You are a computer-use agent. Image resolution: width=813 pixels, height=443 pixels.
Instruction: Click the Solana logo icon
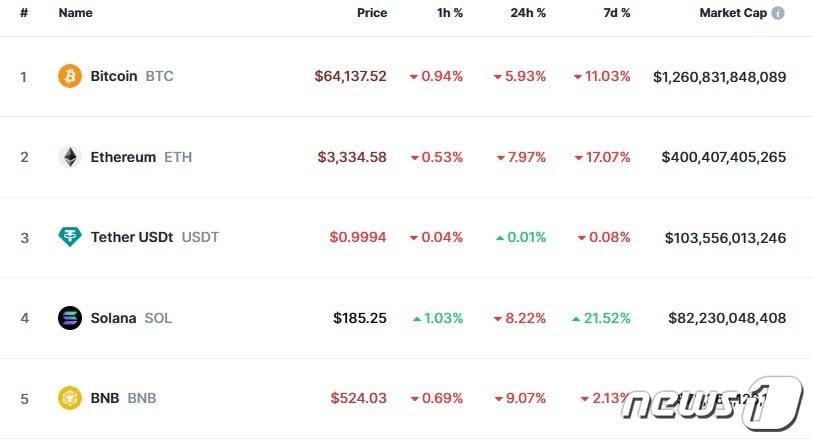click(x=69, y=318)
